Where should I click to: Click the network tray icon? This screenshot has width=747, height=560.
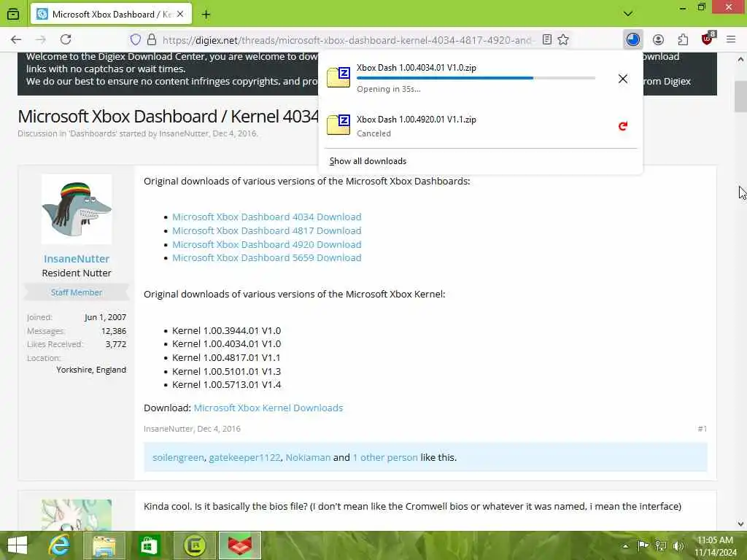coord(660,545)
